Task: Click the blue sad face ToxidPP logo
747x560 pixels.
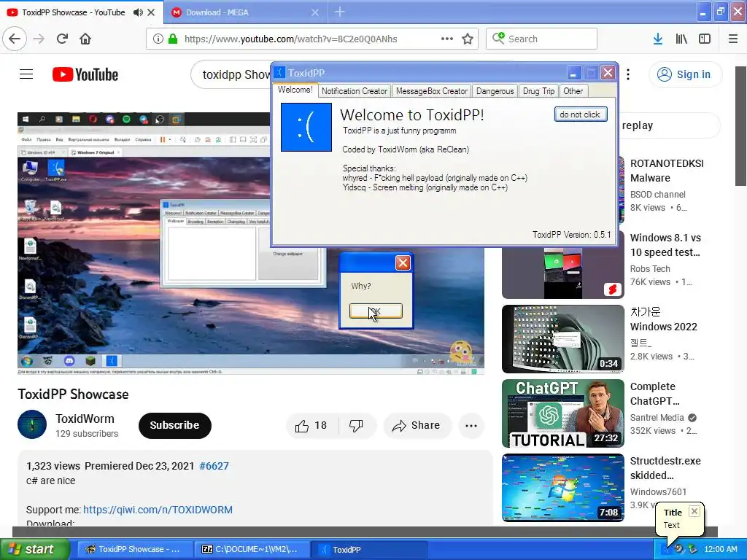Action: 306,127
